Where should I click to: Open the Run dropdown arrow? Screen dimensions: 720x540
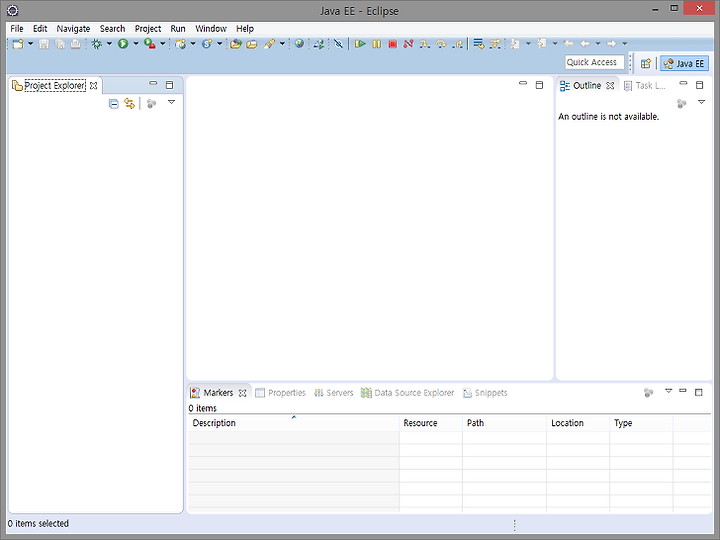(x=136, y=44)
